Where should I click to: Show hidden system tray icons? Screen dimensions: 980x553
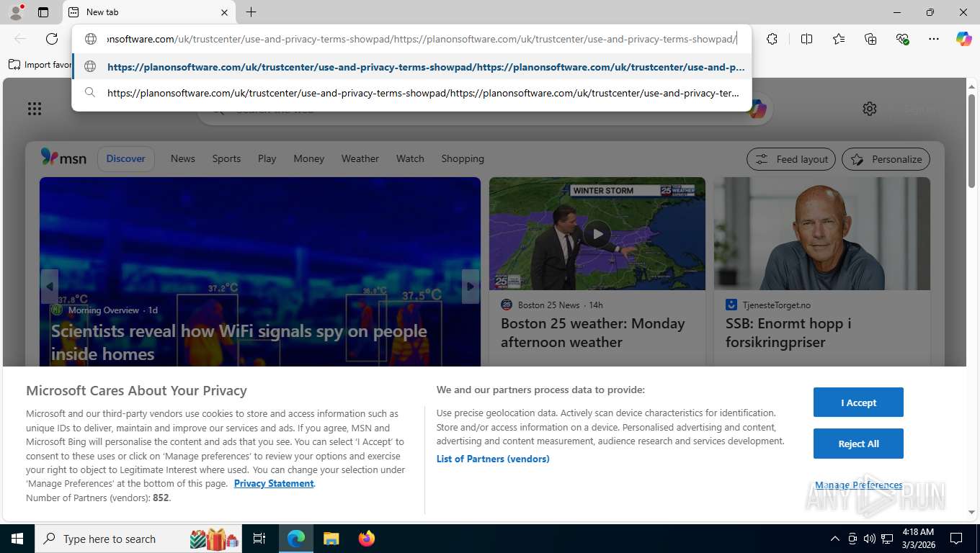[835, 539]
